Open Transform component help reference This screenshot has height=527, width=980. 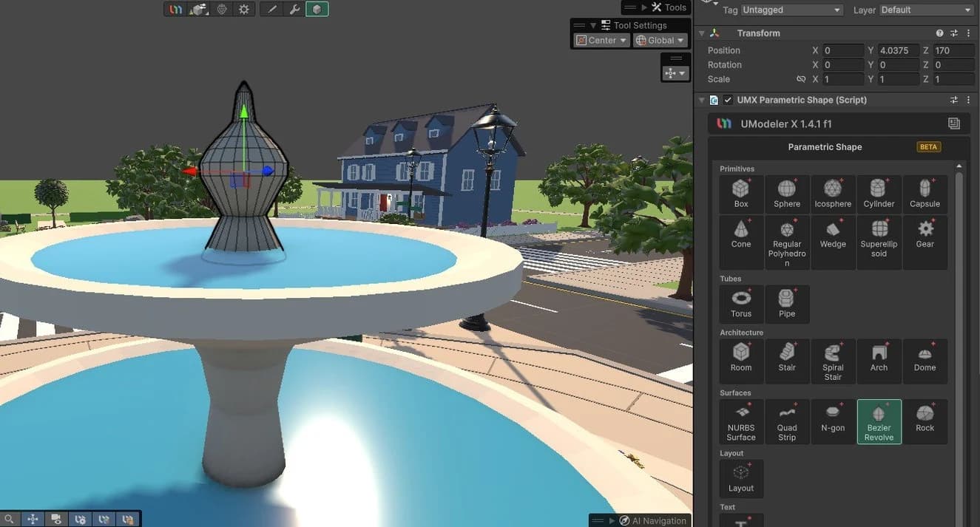tap(939, 33)
